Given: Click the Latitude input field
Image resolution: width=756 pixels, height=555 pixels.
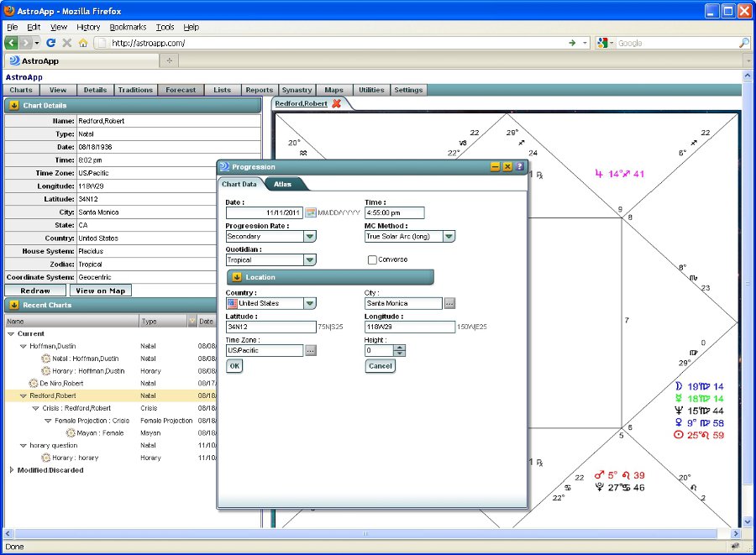Looking at the screenshot, I should 270,327.
